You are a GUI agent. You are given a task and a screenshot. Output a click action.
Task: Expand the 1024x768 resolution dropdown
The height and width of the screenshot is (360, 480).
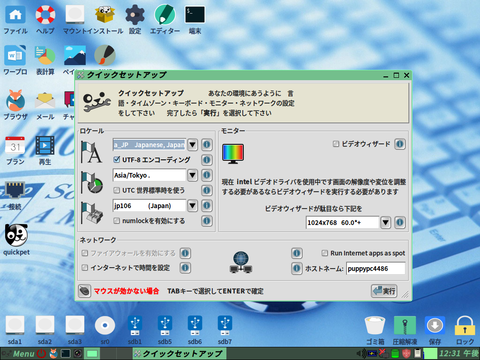pos(385,222)
